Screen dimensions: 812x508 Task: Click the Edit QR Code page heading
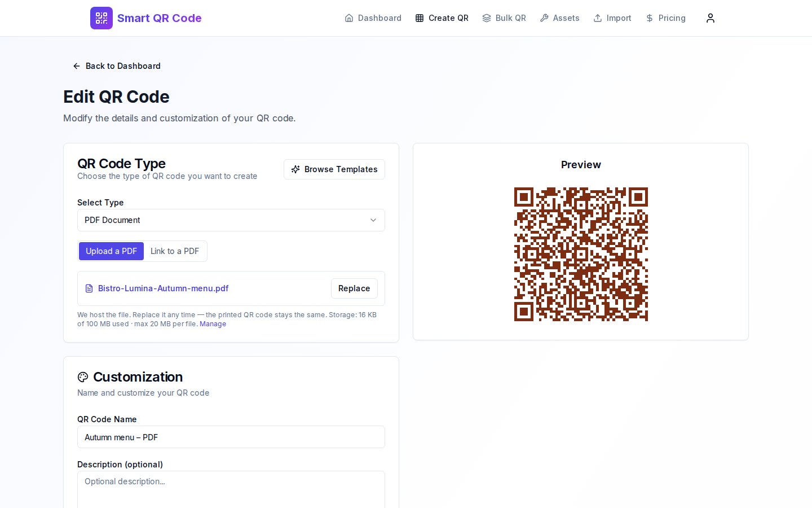116,97
